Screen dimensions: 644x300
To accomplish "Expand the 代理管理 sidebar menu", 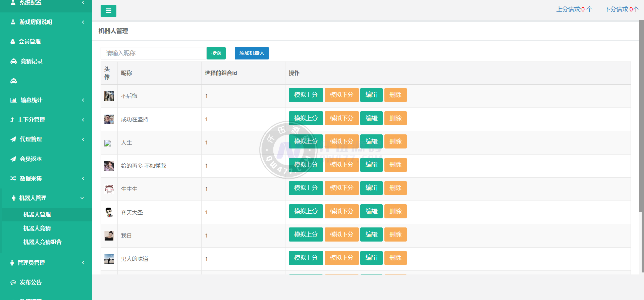I will [83, 139].
